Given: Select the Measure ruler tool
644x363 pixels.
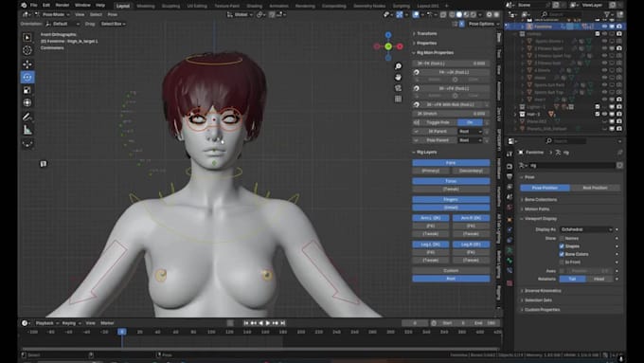Looking at the screenshot, I should 27,130.
